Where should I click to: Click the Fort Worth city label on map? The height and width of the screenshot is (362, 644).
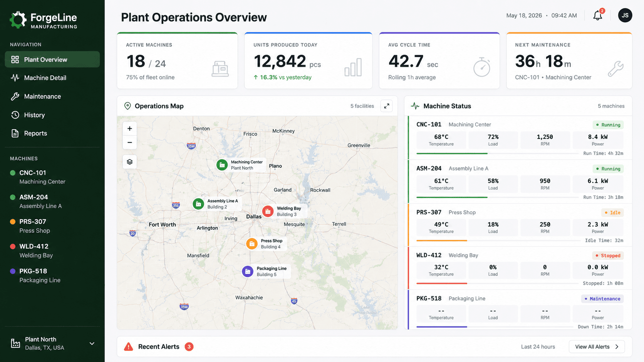[162, 225]
